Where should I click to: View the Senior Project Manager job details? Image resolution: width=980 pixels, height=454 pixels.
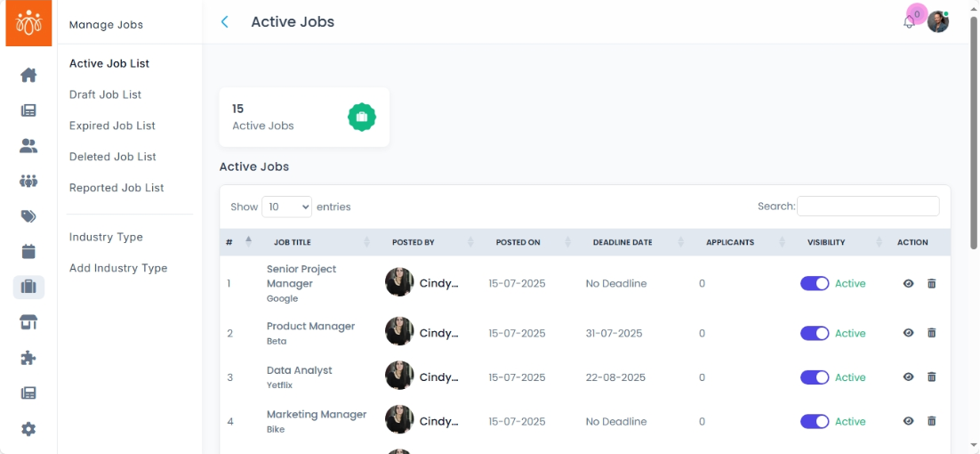(x=908, y=283)
